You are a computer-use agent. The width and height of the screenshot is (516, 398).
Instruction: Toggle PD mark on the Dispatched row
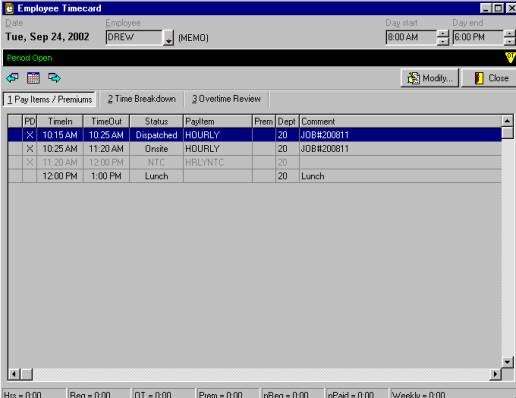pos(30,135)
